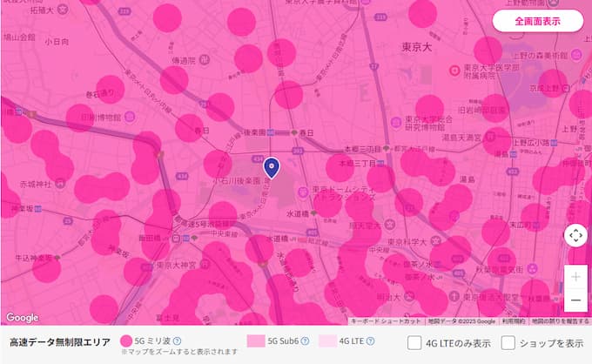Click the 小石川後楽園 map label
The image size is (592, 364).
click(x=237, y=181)
